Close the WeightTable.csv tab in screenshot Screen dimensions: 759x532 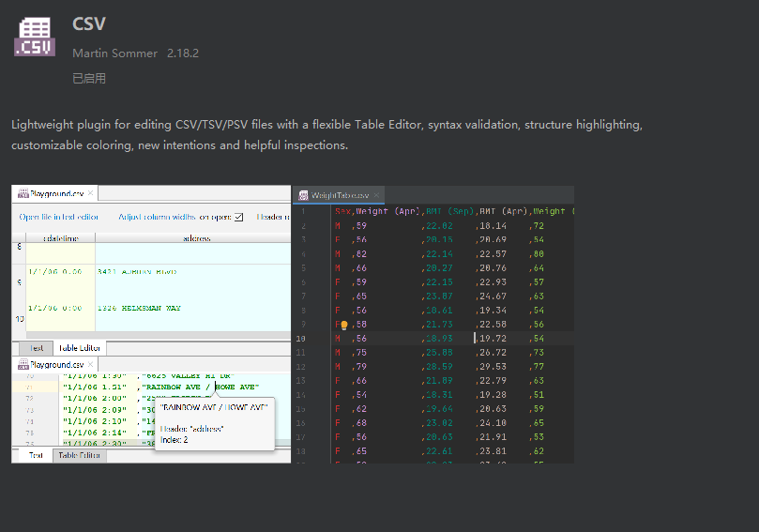(376, 195)
